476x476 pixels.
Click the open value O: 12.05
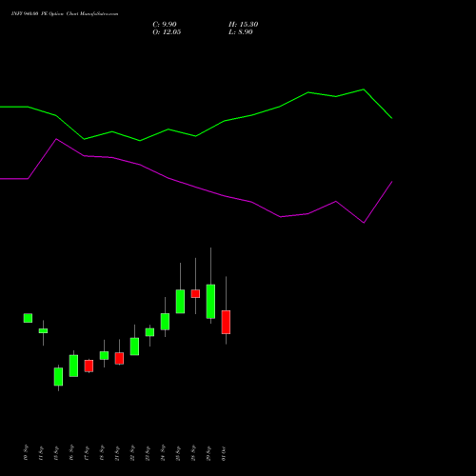pos(167,32)
